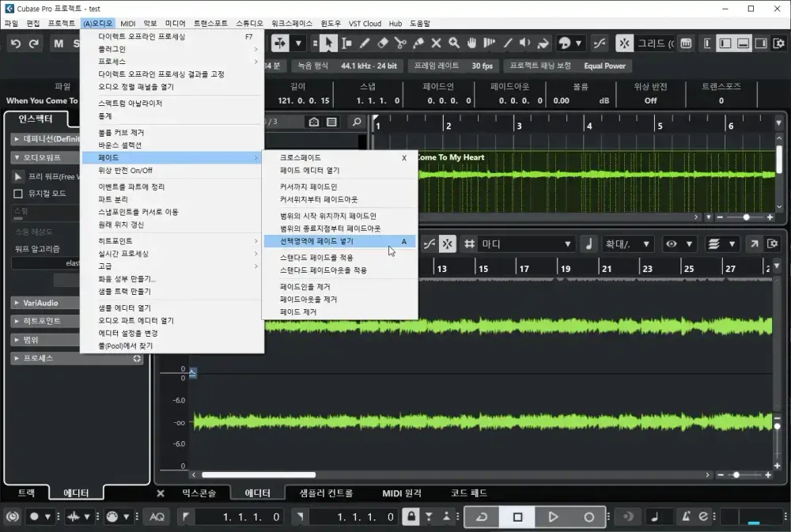Expand the VariAudio inspector section

click(x=45, y=303)
